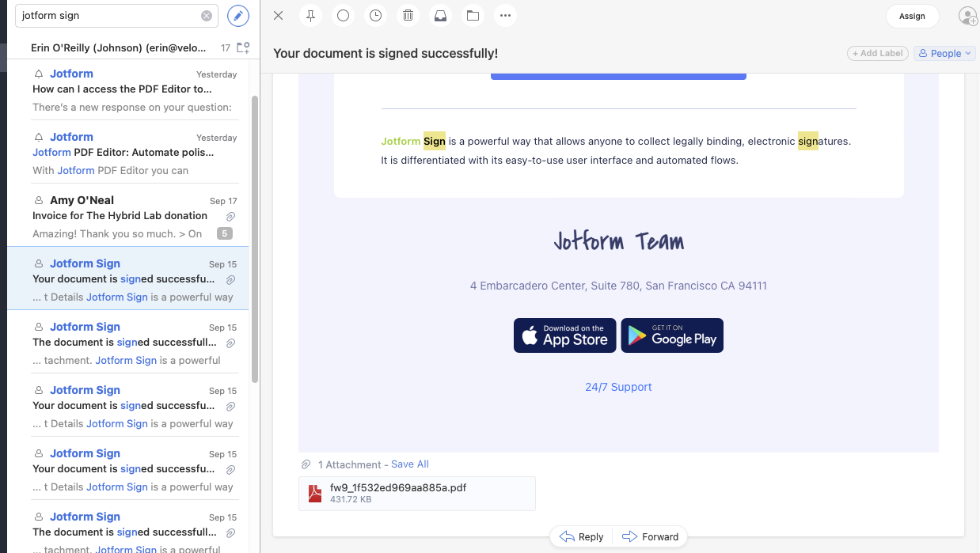Click the 17 conversation count
This screenshot has height=553, width=980.
[x=226, y=48]
